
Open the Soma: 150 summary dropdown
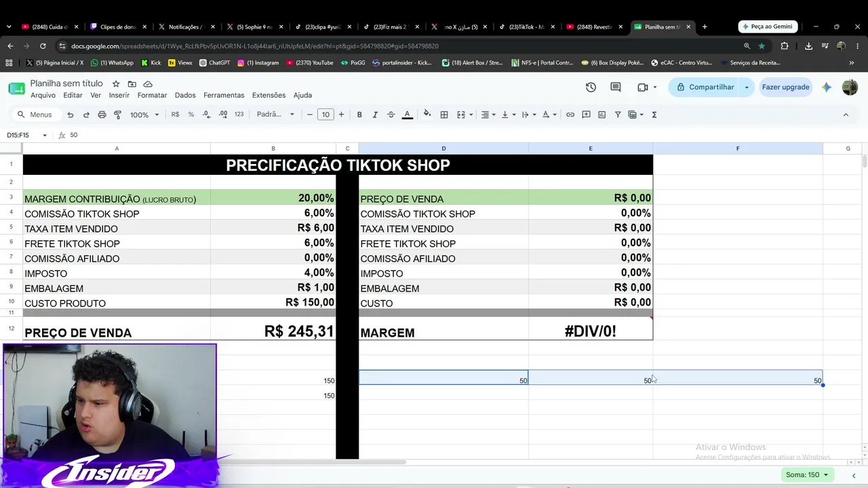tap(807, 475)
